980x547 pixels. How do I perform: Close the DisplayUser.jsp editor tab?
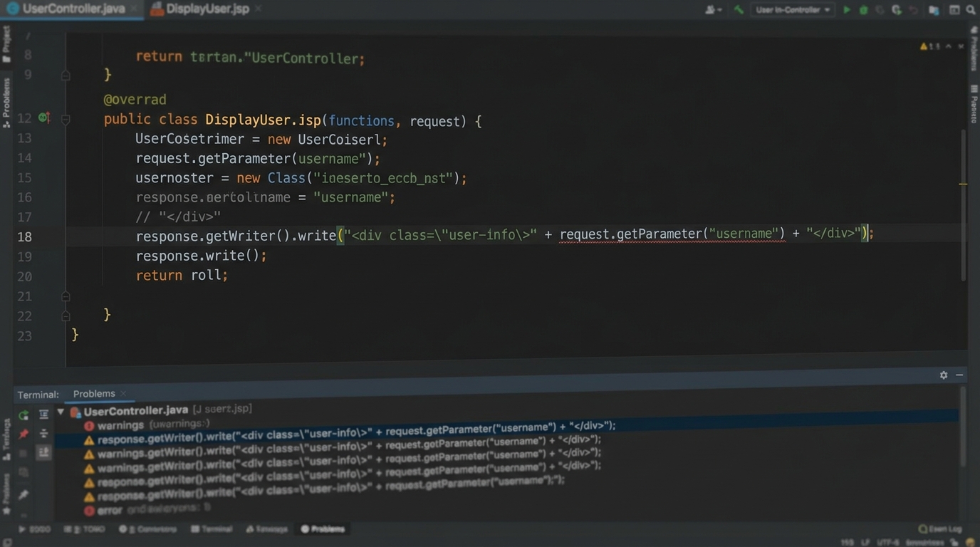point(258,9)
